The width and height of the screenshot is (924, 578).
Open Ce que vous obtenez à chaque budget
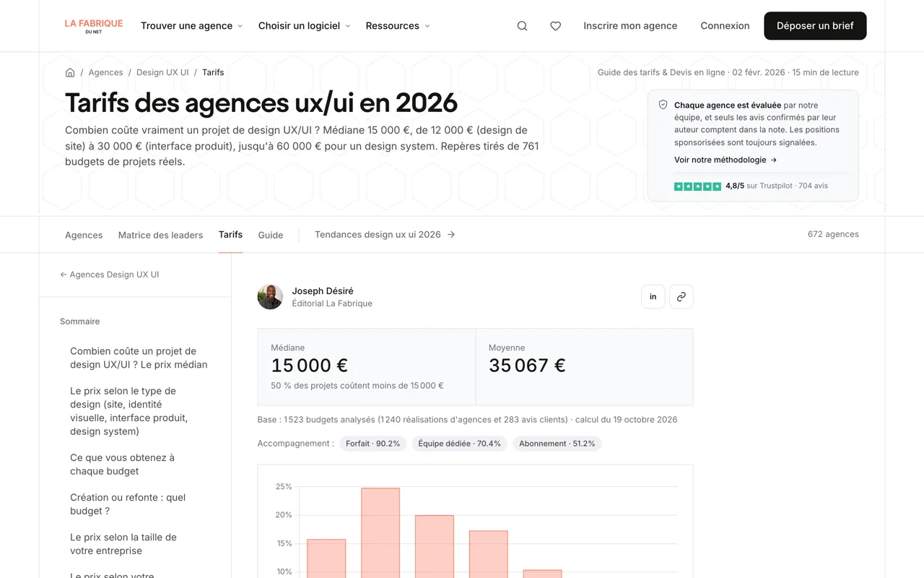click(x=122, y=464)
